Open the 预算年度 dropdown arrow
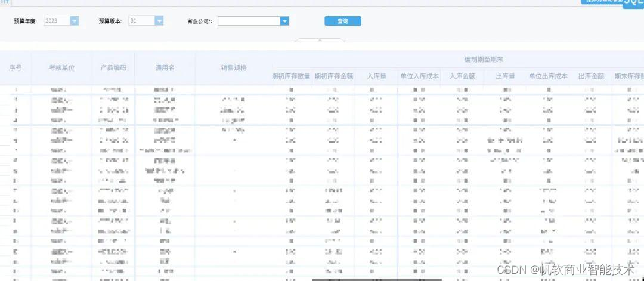Viewport: 644px width, 281px height. click(75, 21)
